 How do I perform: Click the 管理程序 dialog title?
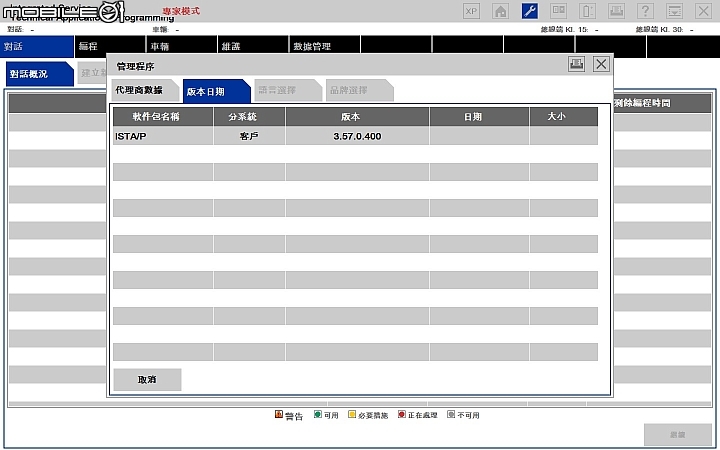coord(135,67)
